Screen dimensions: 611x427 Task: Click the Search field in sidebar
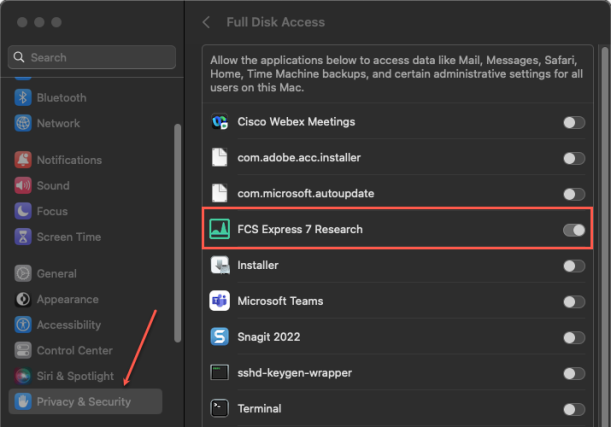tap(92, 58)
